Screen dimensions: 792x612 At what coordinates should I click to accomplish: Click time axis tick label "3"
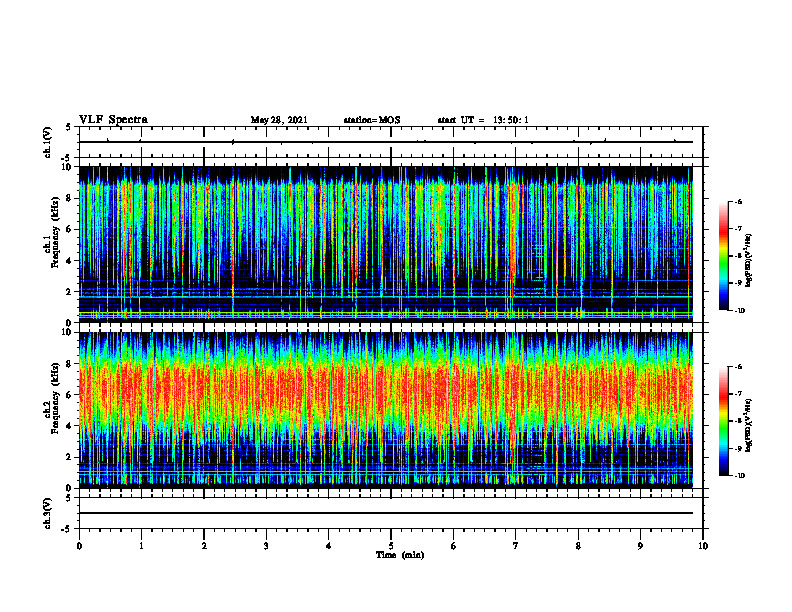266,546
